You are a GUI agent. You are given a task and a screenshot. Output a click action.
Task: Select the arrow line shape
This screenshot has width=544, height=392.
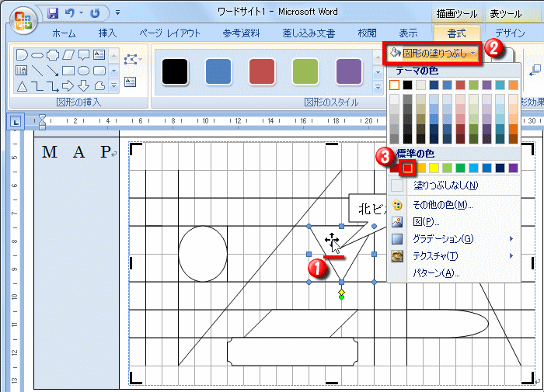click(53, 71)
